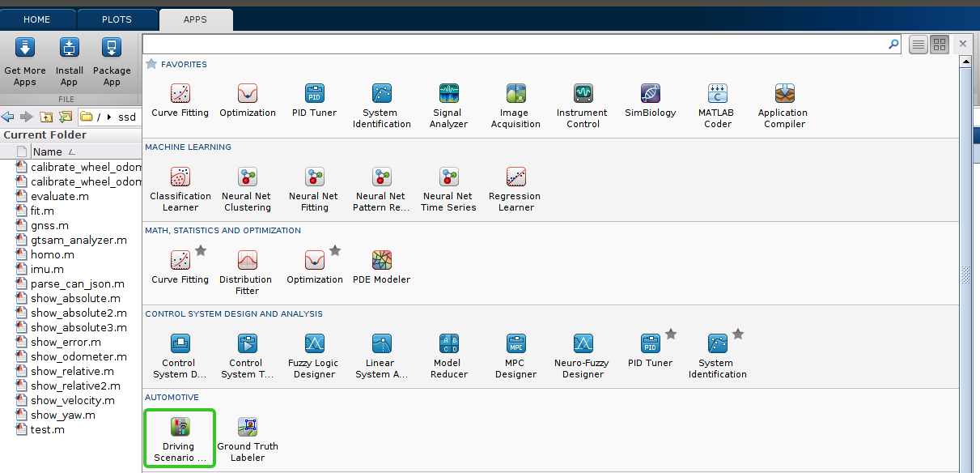The image size is (980, 473).
Task: Open Application Compiler app
Action: point(784,105)
